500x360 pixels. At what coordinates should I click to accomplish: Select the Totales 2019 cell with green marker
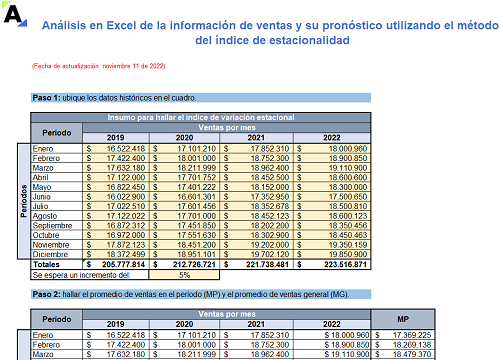[x=116, y=265]
